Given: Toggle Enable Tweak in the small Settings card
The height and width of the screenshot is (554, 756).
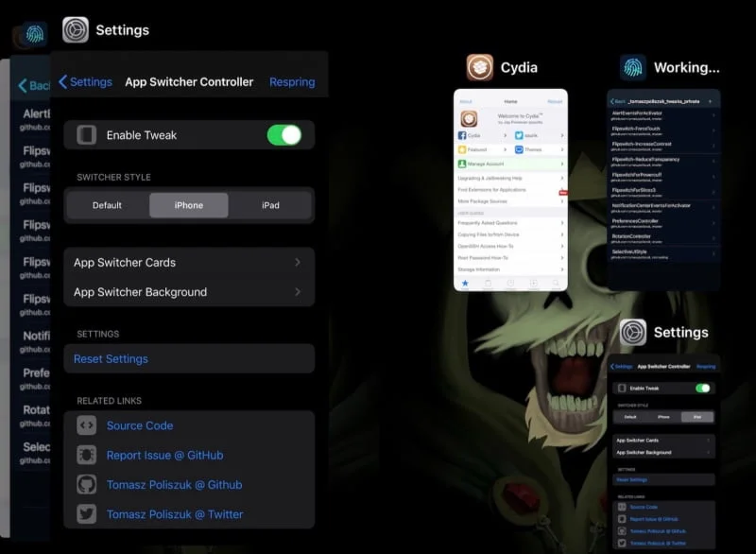Looking at the screenshot, I should coord(702,389).
